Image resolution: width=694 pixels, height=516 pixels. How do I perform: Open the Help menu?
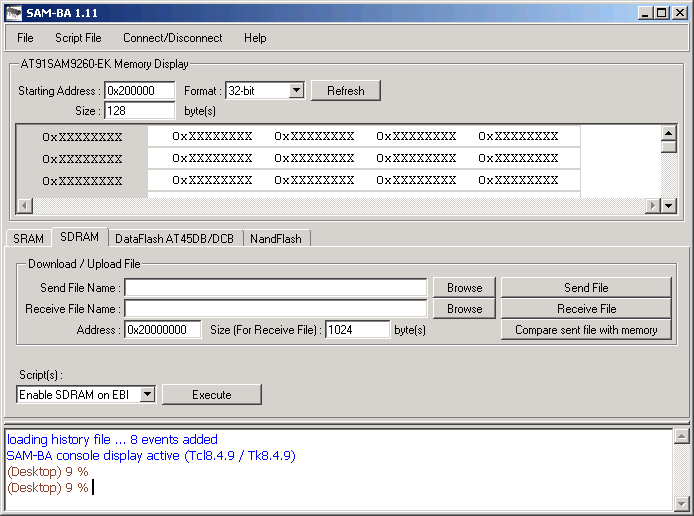coord(255,38)
